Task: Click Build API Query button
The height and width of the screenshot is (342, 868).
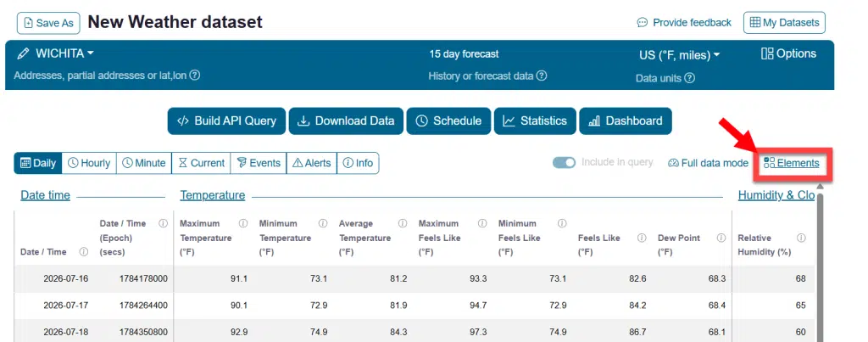Action: 226,121
